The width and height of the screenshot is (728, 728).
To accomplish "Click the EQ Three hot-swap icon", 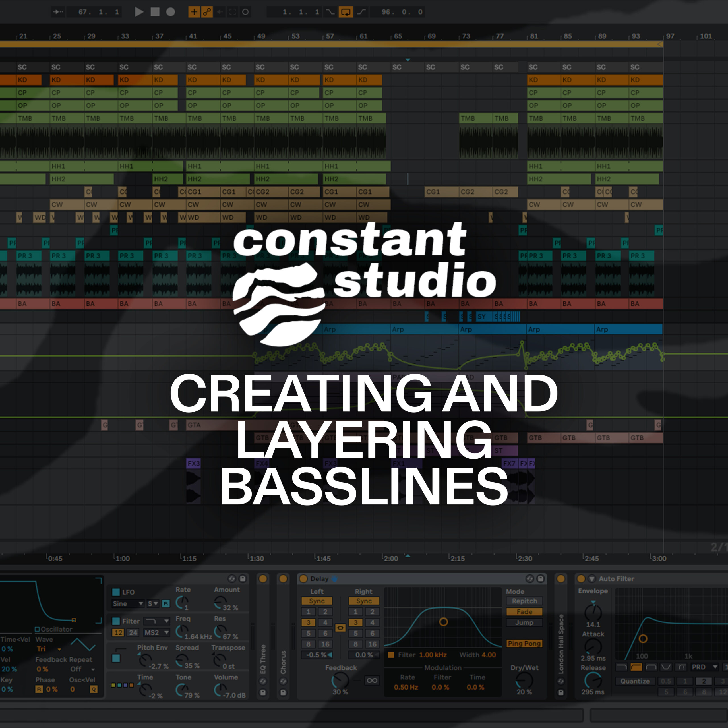I will pos(263,681).
